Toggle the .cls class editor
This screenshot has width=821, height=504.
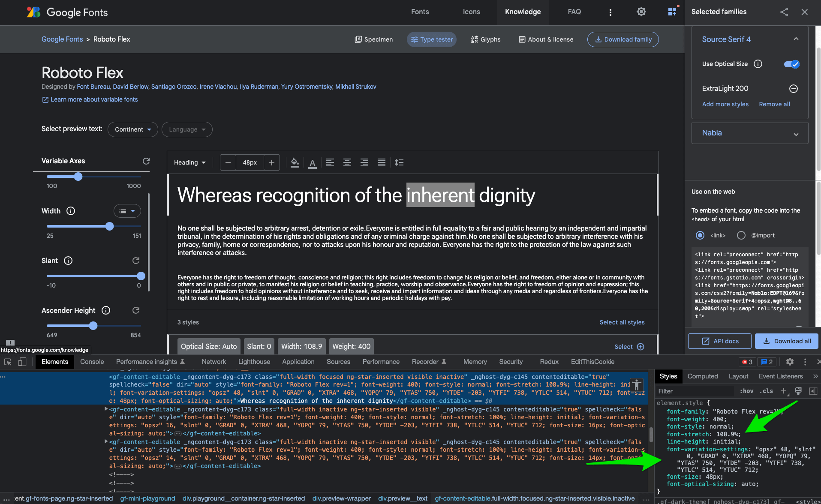(x=766, y=391)
